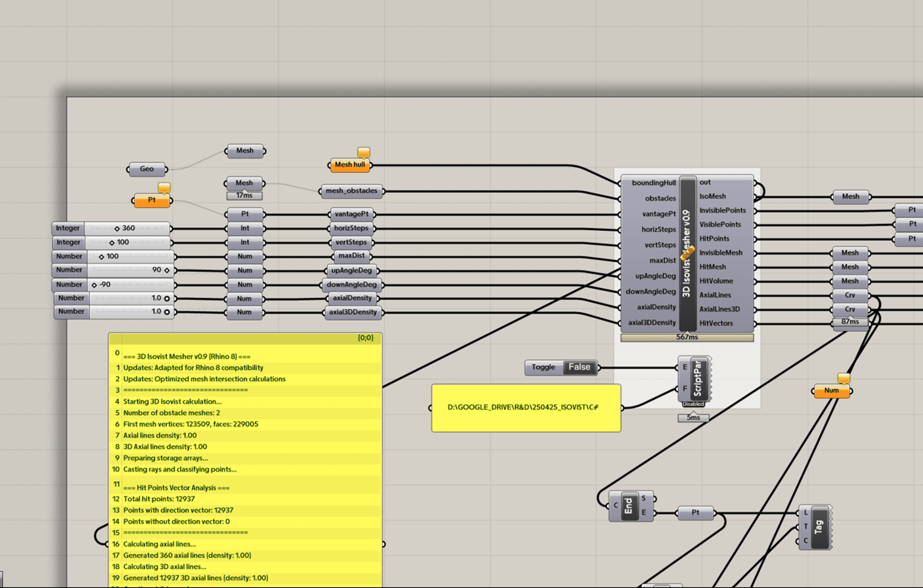Select the Geo parameter
The width and height of the screenshot is (923, 588).
click(147, 169)
